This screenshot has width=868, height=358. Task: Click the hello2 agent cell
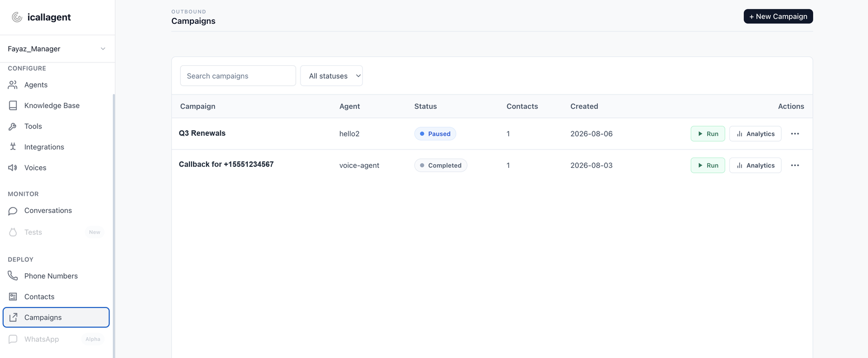(349, 134)
